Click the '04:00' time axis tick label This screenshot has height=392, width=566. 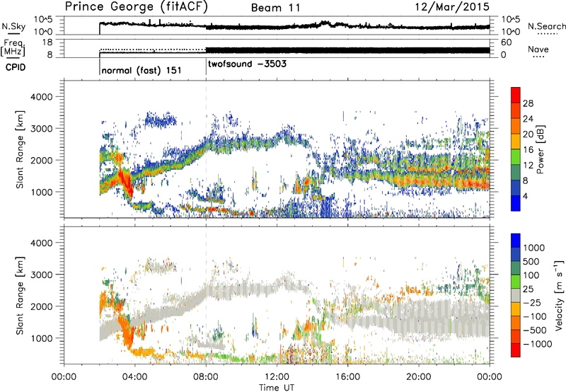(x=134, y=377)
